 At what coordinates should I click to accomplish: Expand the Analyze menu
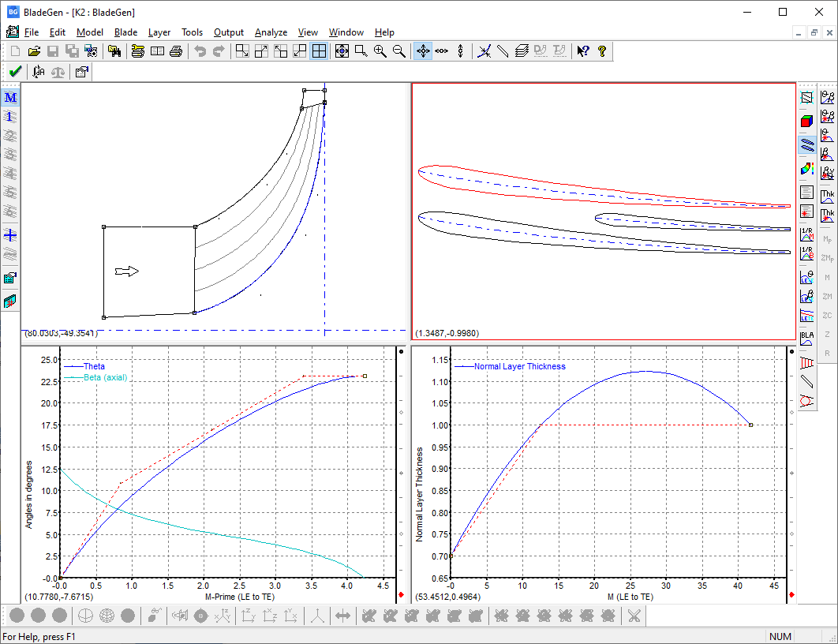coord(271,32)
